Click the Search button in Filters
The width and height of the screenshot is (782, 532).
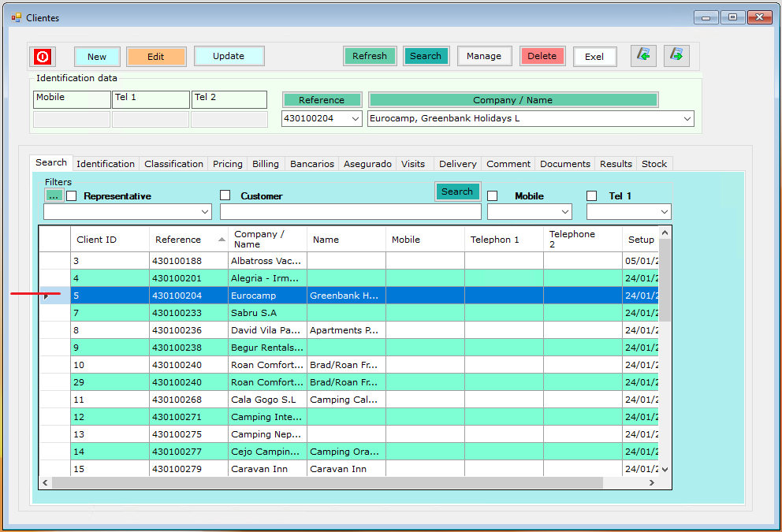pos(457,192)
